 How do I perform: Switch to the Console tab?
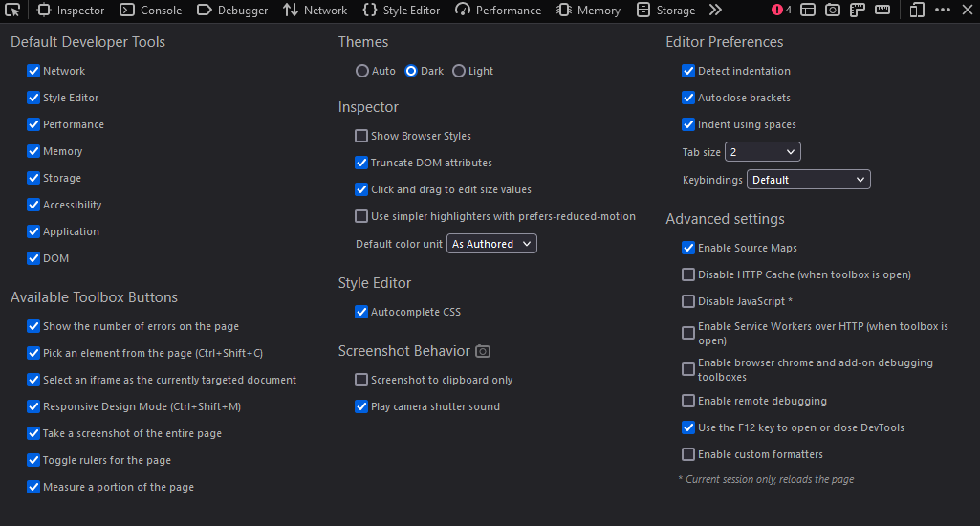point(151,11)
